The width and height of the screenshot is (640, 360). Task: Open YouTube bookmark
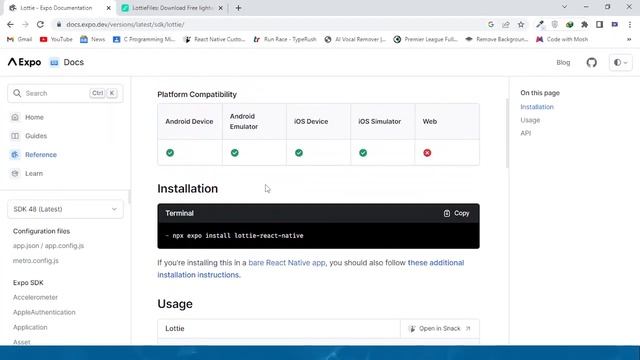point(56,39)
